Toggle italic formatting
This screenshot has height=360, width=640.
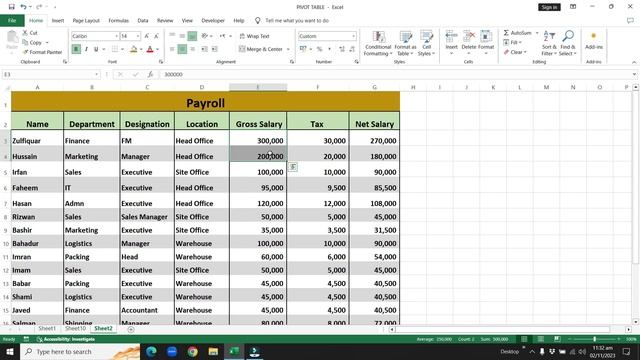(x=86, y=49)
